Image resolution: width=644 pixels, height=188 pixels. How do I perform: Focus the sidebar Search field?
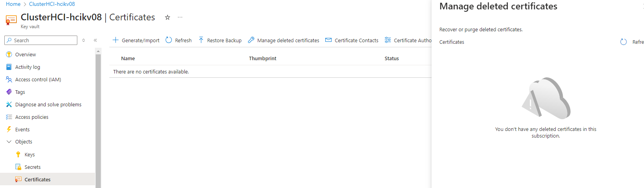coord(41,40)
